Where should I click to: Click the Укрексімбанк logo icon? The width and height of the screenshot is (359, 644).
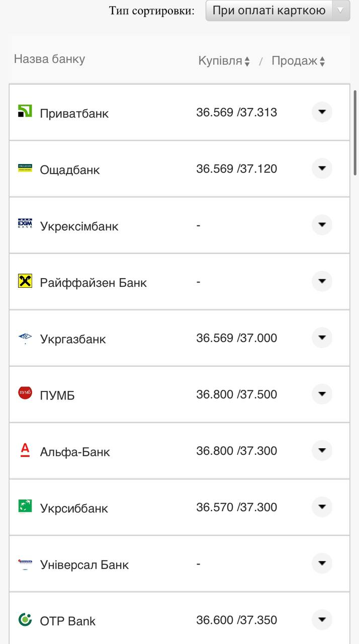[x=25, y=224]
